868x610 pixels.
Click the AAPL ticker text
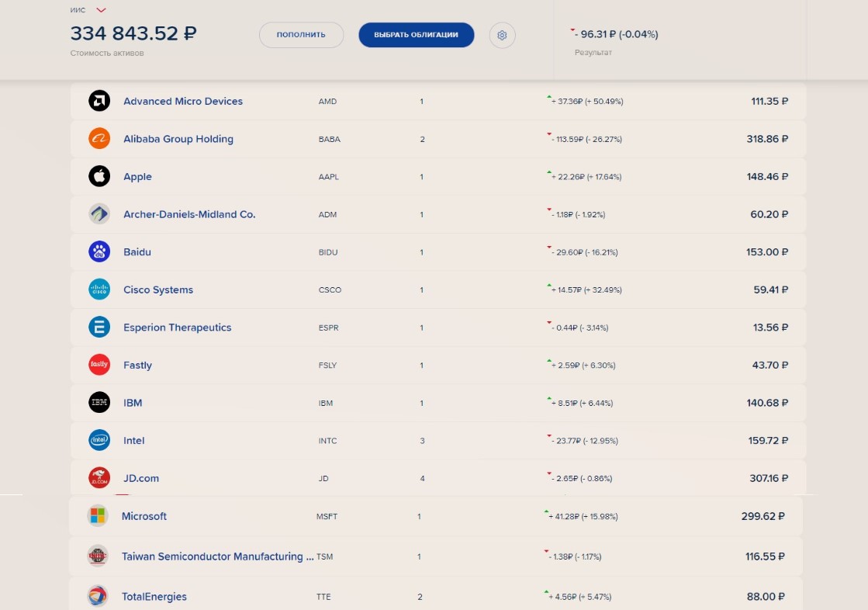(x=329, y=177)
